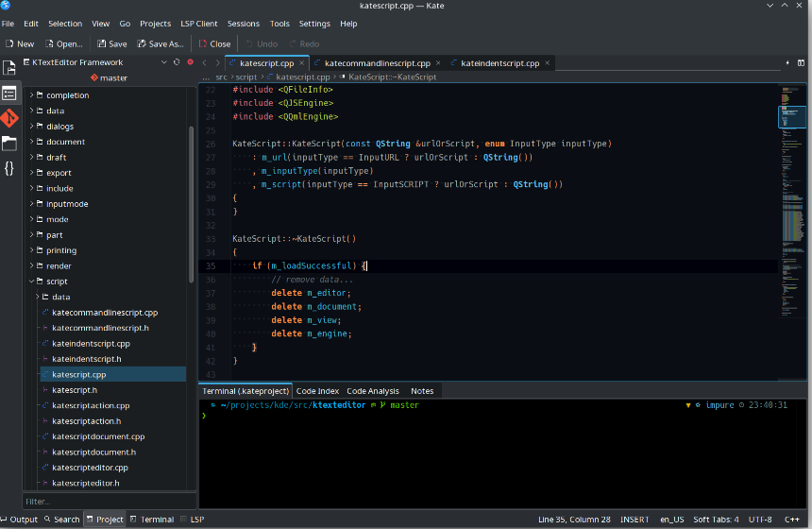This screenshot has height=529, width=812.
Task: Click the master branch button
Action: (108, 78)
